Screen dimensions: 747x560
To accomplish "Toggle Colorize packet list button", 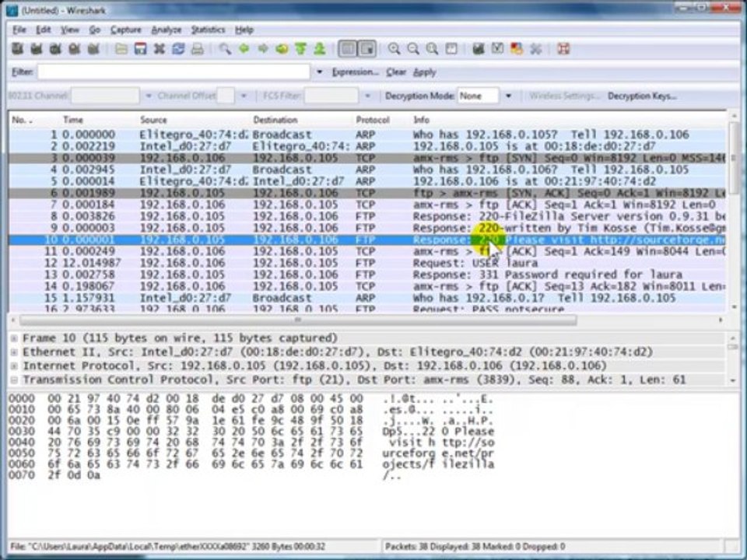I will coord(347,48).
